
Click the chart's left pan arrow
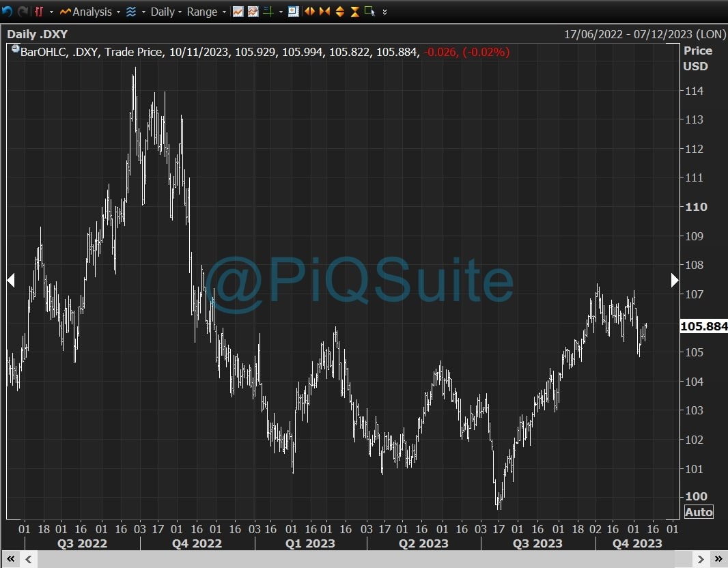(x=11, y=281)
